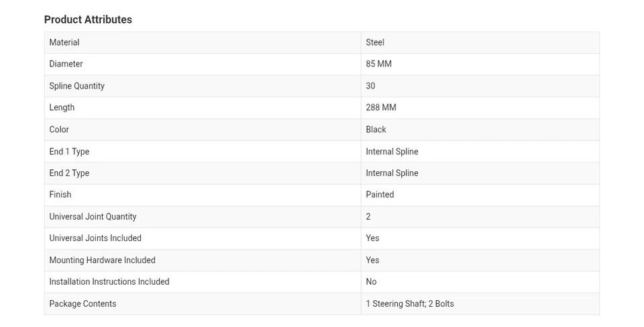
Task: Click the Universal Joint Quantity label
Action: click(93, 217)
